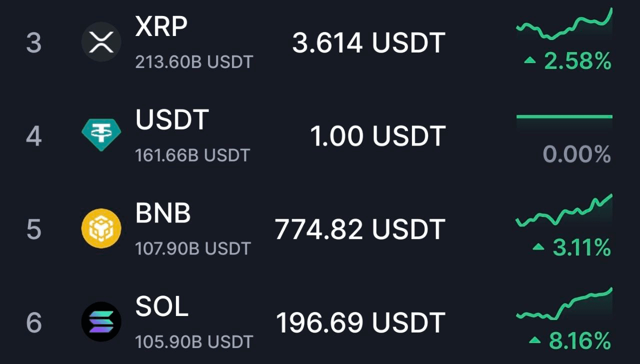This screenshot has width=640, height=364.
Task: Tap the 0.00% change label
Action: point(577,154)
